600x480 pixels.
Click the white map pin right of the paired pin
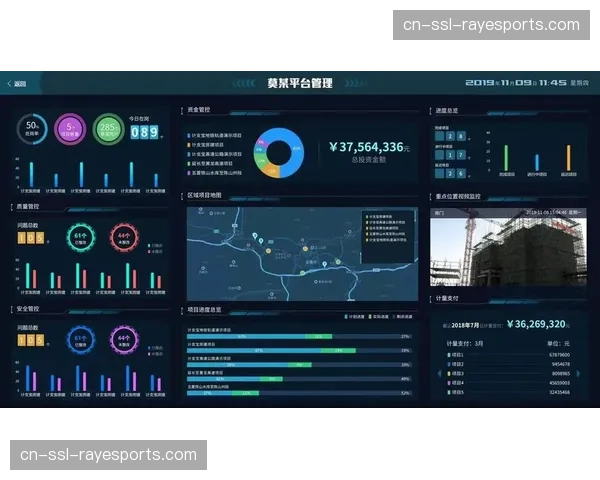point(261,241)
